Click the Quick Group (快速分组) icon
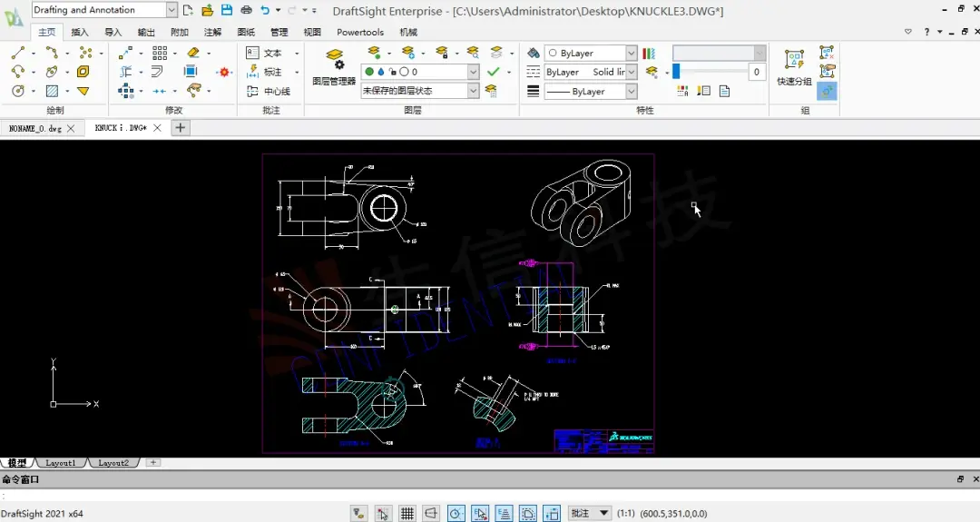 (794, 67)
